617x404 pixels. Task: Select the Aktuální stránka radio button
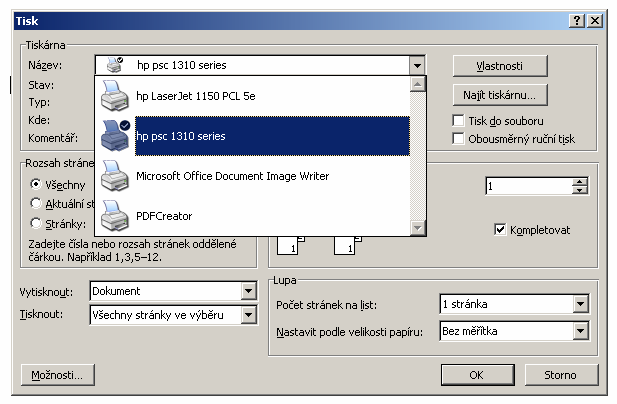click(36, 203)
